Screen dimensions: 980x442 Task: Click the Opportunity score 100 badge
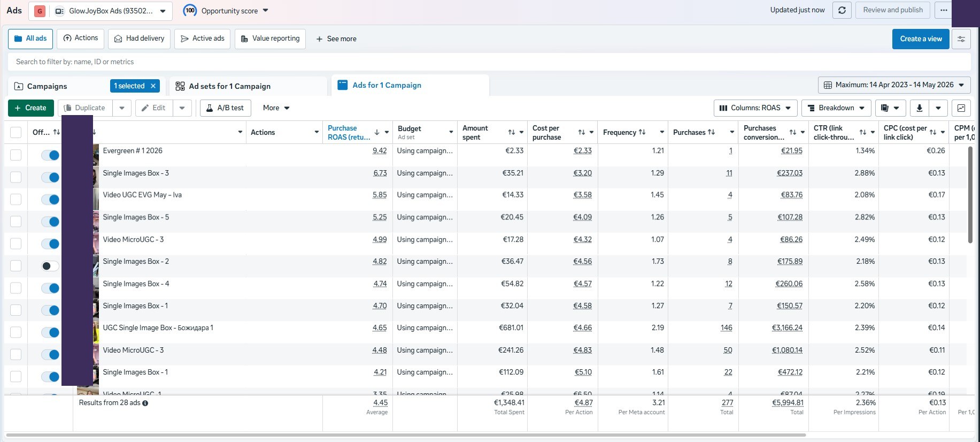(190, 11)
